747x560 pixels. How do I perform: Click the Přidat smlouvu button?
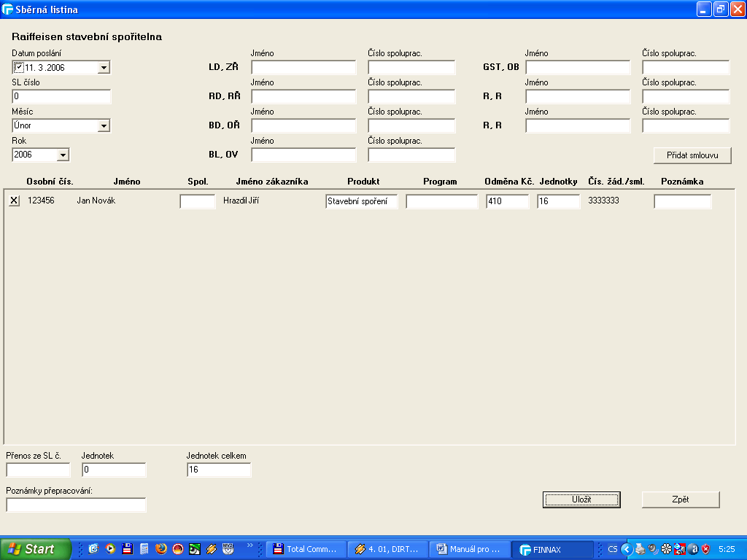click(x=692, y=155)
